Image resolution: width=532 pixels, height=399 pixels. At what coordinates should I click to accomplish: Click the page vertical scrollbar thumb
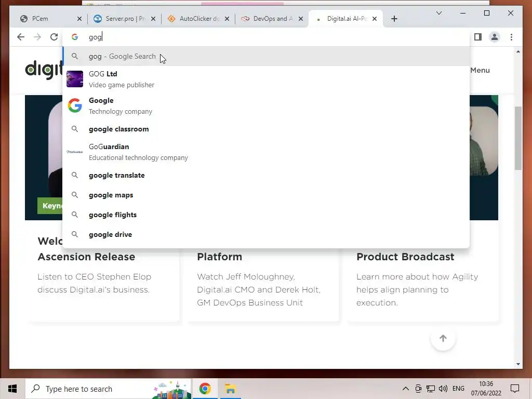coord(518,138)
